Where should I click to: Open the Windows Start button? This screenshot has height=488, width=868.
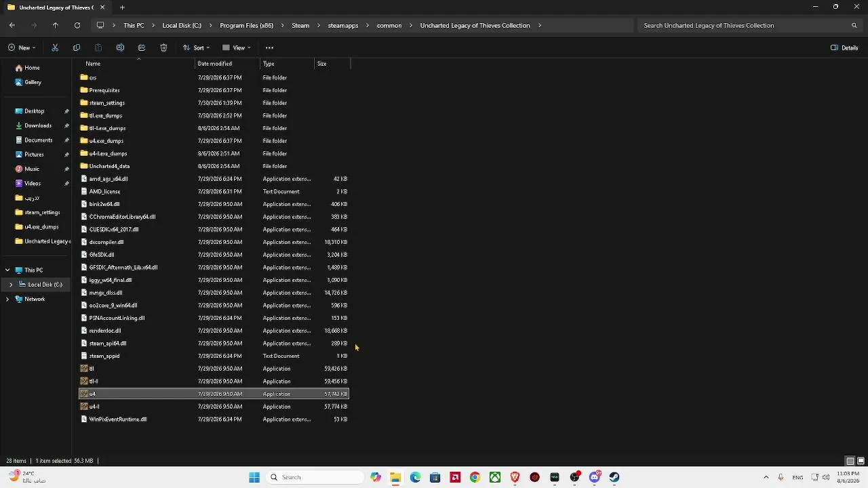click(254, 477)
